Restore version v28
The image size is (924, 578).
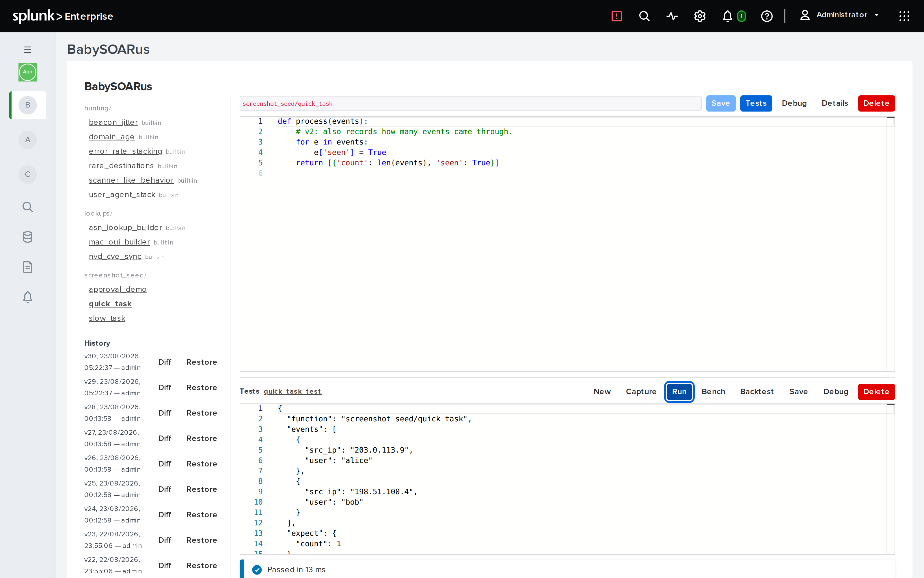coord(202,413)
